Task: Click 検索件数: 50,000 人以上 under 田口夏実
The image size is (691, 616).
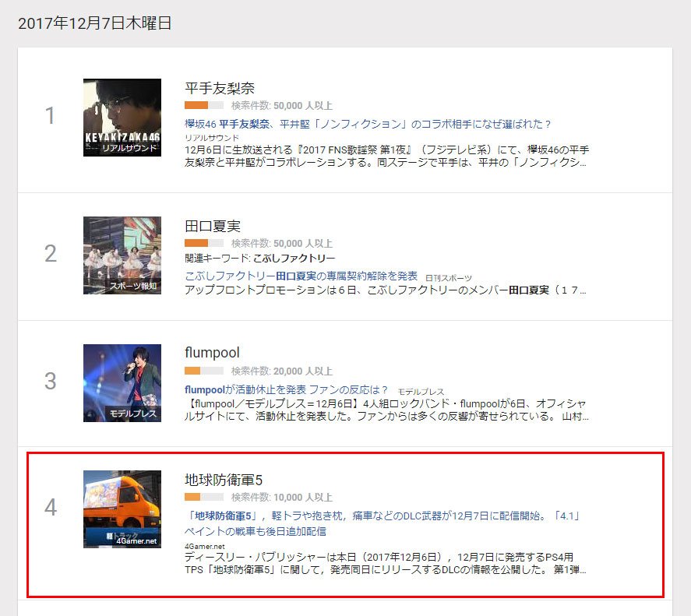Action: click(x=282, y=244)
